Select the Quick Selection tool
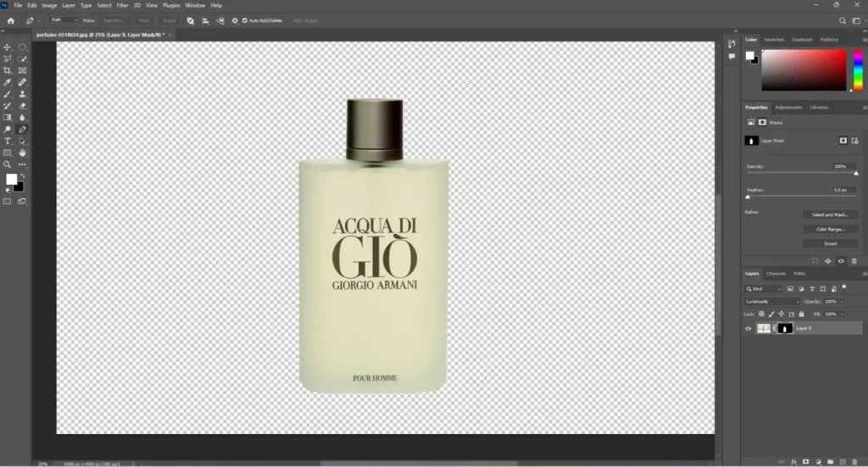 click(x=22, y=58)
